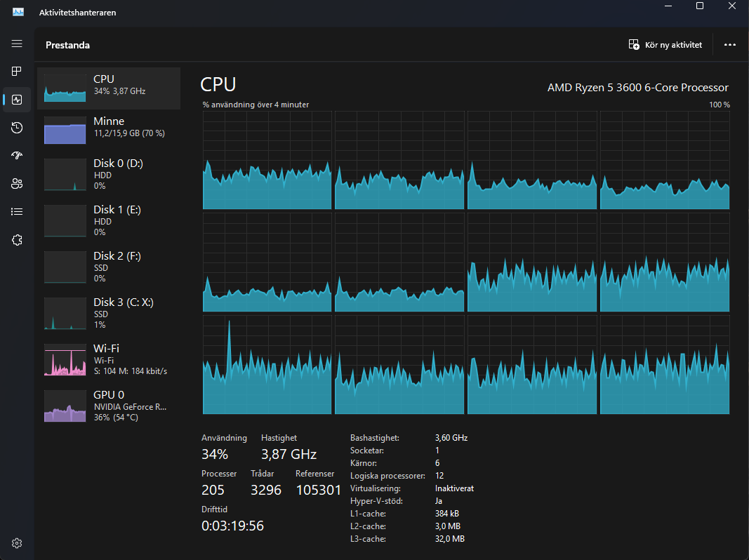Image resolution: width=749 pixels, height=560 pixels.
Task: Click the Minne mini graph thumbnail
Action: point(65,131)
